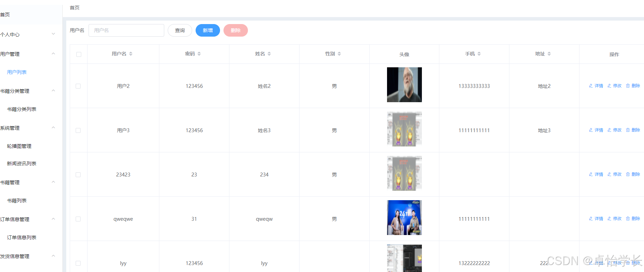Select 用户列表 in sidebar

tap(17, 72)
